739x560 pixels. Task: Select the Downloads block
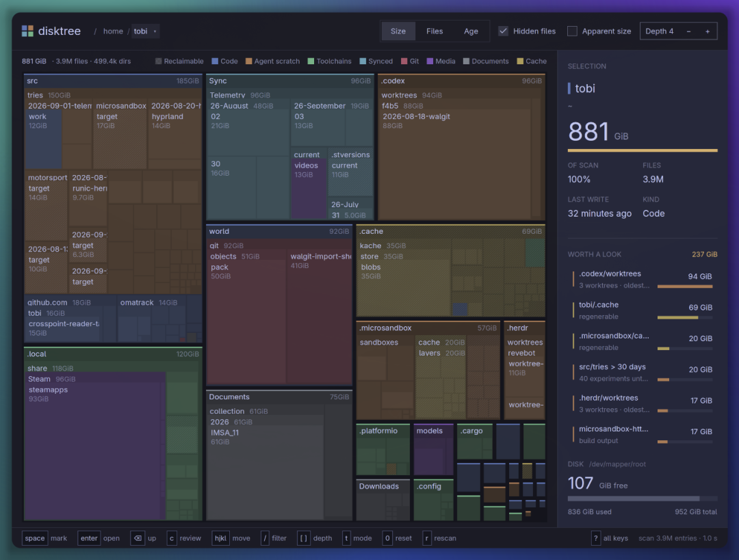(383, 501)
